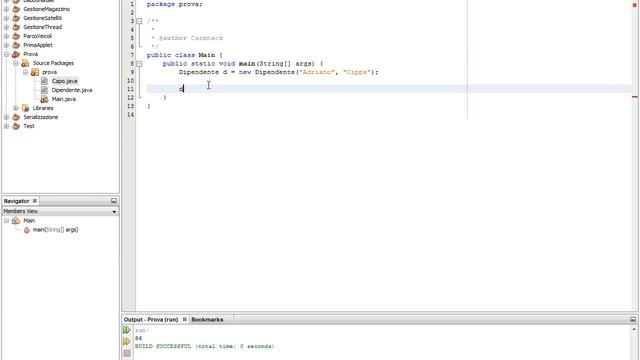
Task: Expand the ParcoVeicoli project node
Action: [7, 36]
